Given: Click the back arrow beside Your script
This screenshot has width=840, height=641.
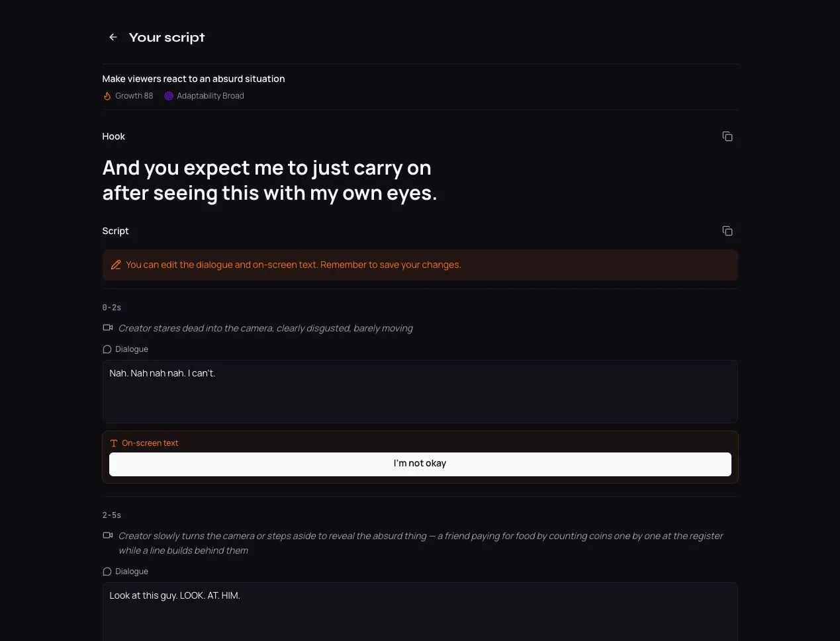Looking at the screenshot, I should click(x=113, y=38).
